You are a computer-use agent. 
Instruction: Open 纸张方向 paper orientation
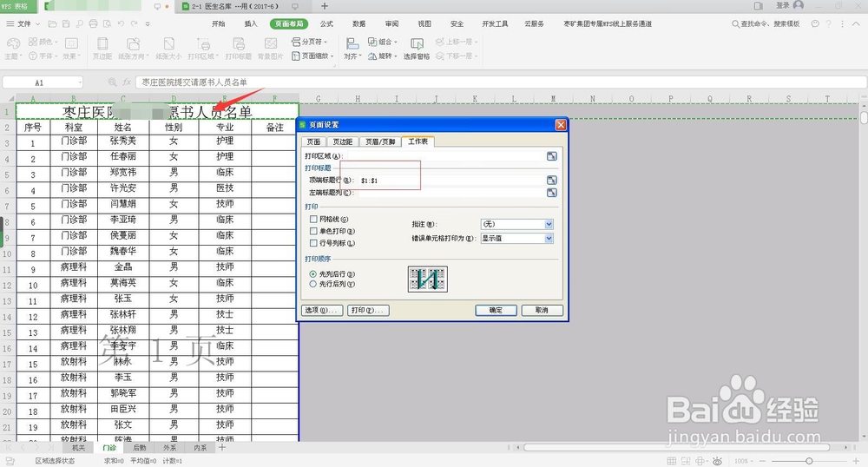coord(134,48)
